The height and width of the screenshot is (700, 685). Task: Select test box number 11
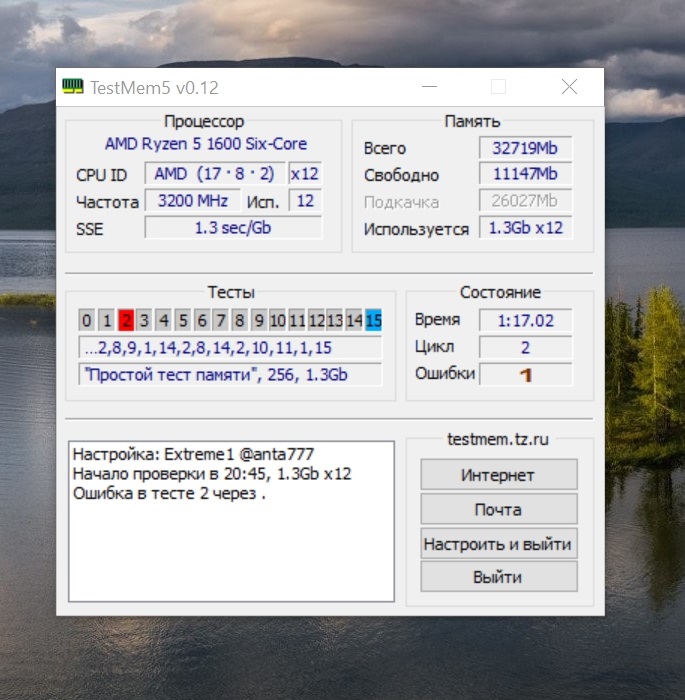297,320
